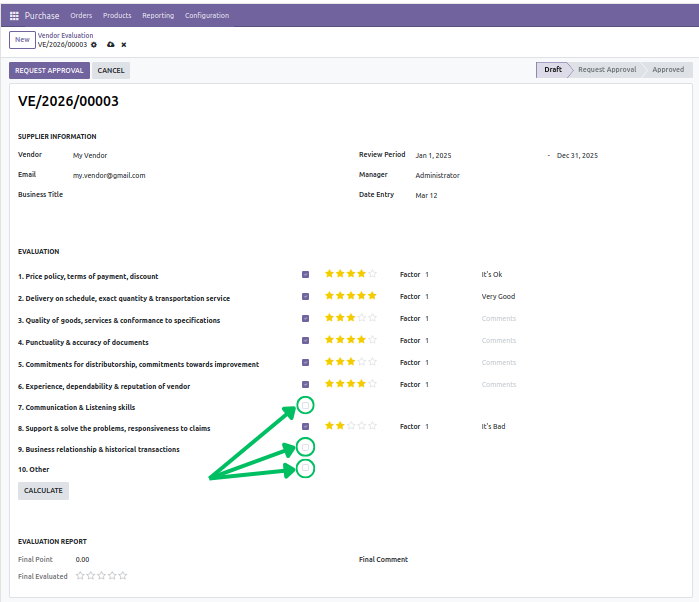This screenshot has width=699, height=602.
Task: Click first Final Evaluated star
Action: pyautogui.click(x=80, y=576)
